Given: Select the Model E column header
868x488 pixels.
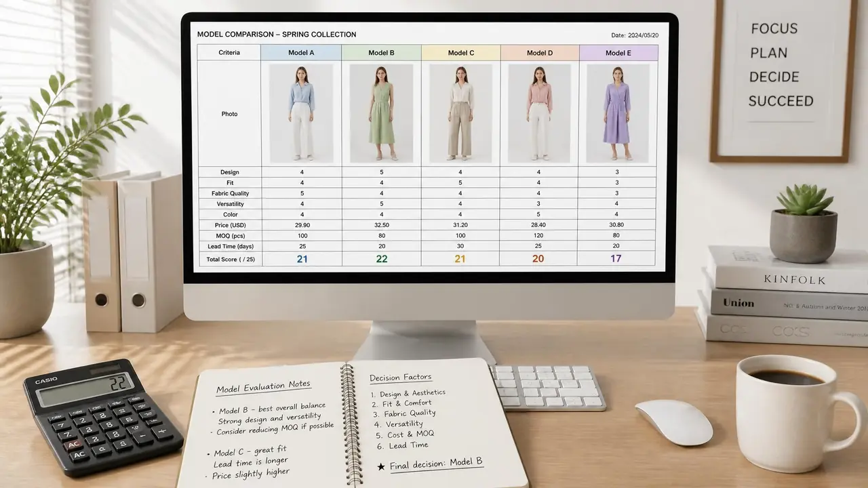Looking at the screenshot, I should pyautogui.click(x=618, y=53).
